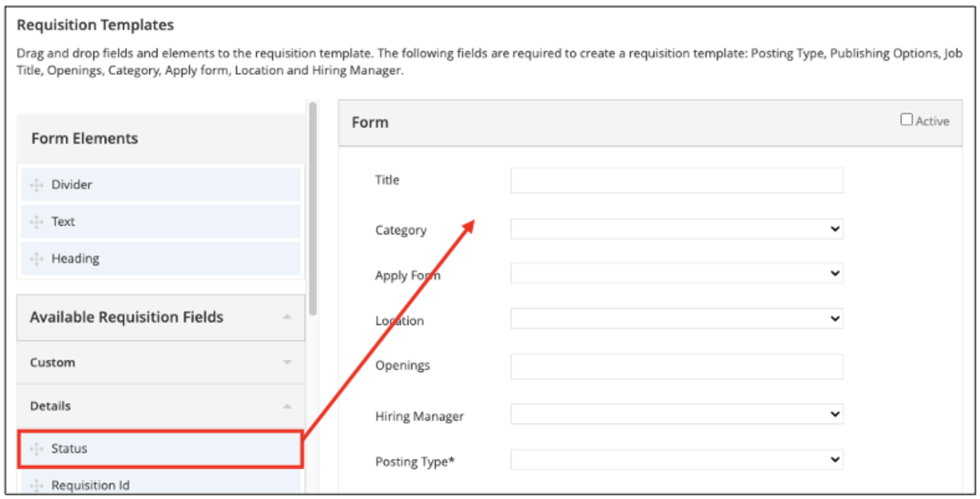Click the Category field label
The width and height of the screenshot is (980, 499).
[401, 230]
